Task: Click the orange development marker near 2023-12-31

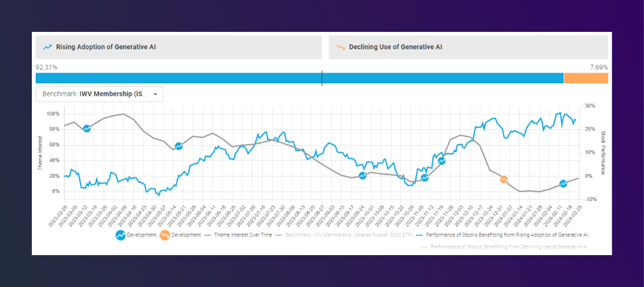Action: pos(503,179)
